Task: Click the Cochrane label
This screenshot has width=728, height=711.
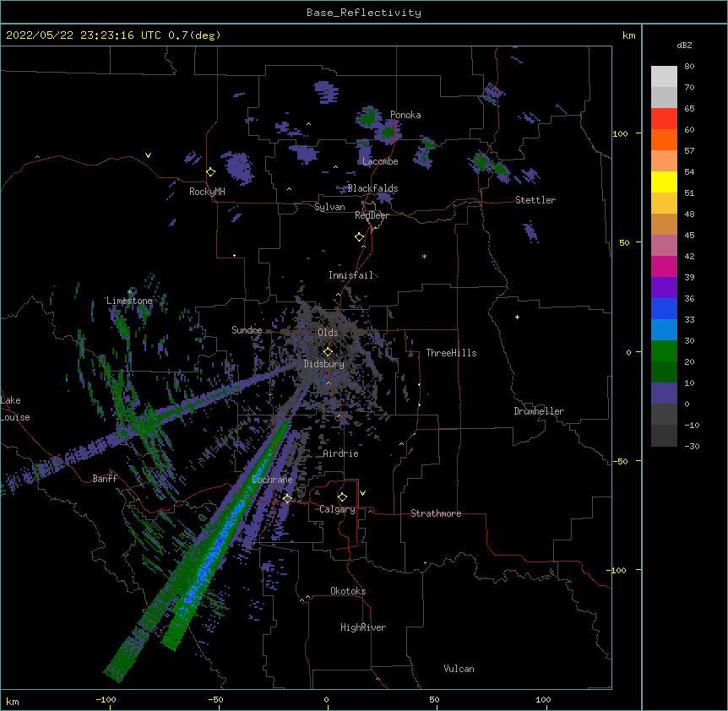Action: pos(272,480)
